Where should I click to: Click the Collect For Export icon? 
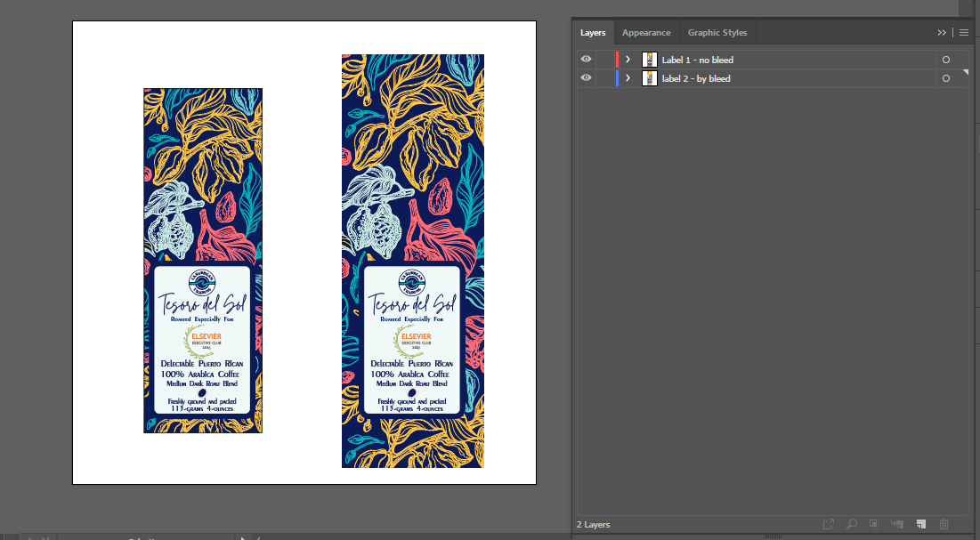pyautogui.click(x=828, y=524)
